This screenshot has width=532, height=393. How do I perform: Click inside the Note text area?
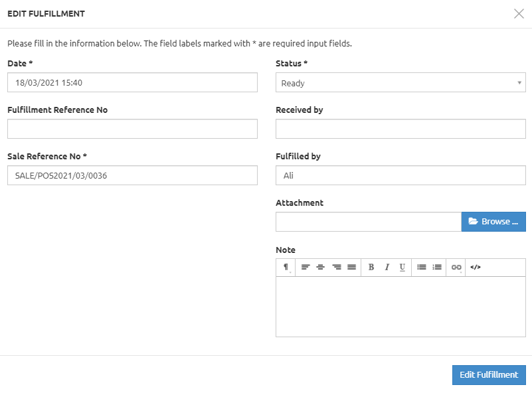coord(400,306)
